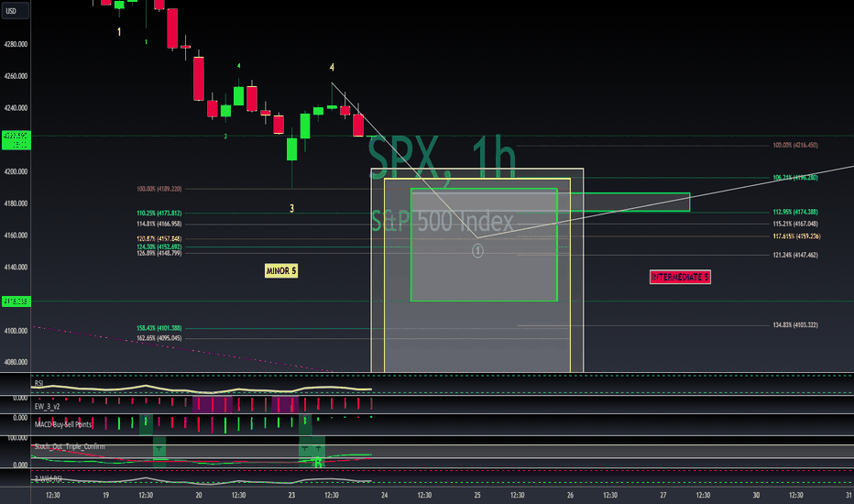Select the circled 1 wave marker

(x=477, y=251)
